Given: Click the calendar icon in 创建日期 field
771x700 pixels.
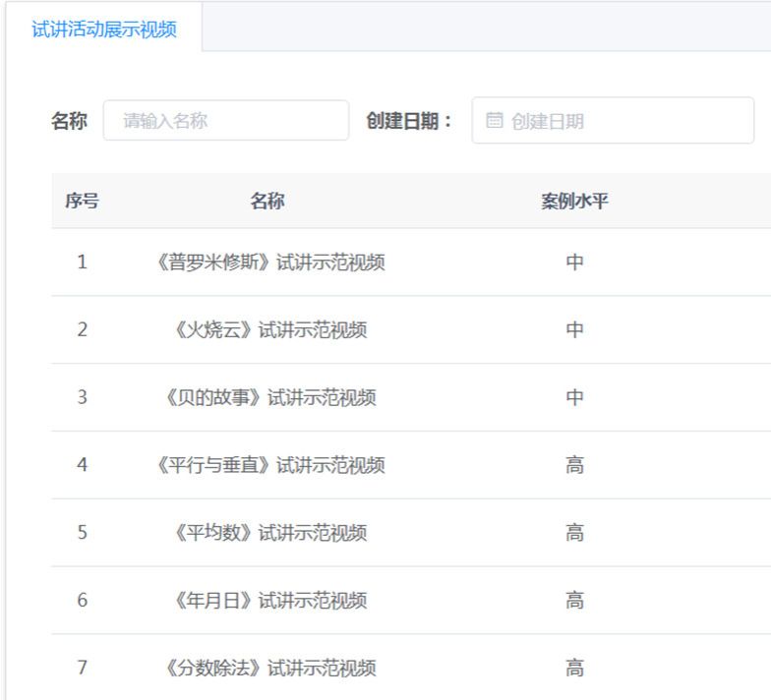Looking at the screenshot, I should pyautogui.click(x=494, y=121).
